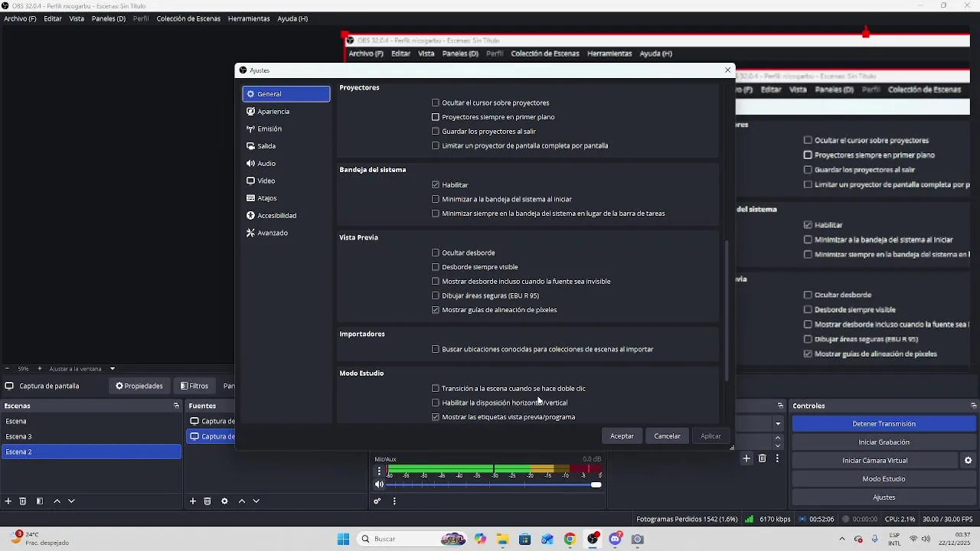Screen dimensions: 980x551
Task: Open File Explorer from taskbar
Action: point(502,539)
